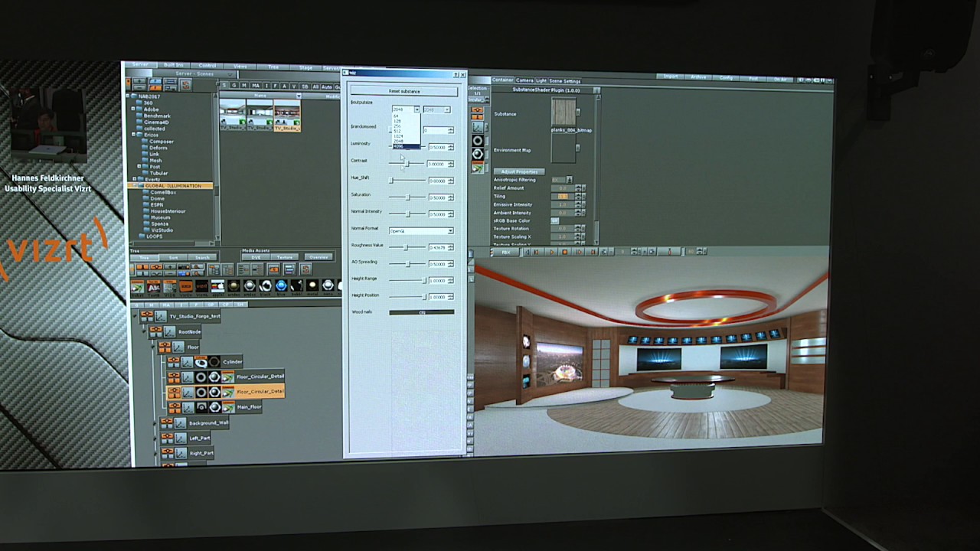Image resolution: width=980 pixels, height=551 pixels.
Task: Click the Sort button in Tree panel
Action: coord(173,258)
